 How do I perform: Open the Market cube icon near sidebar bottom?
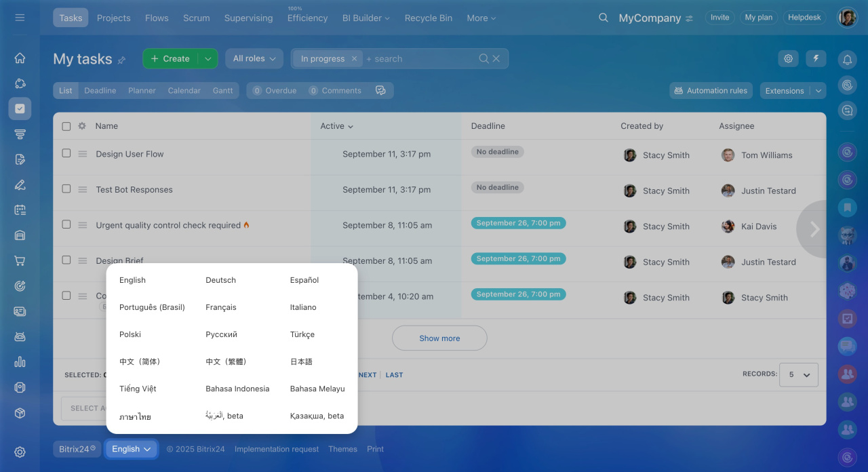(x=20, y=412)
